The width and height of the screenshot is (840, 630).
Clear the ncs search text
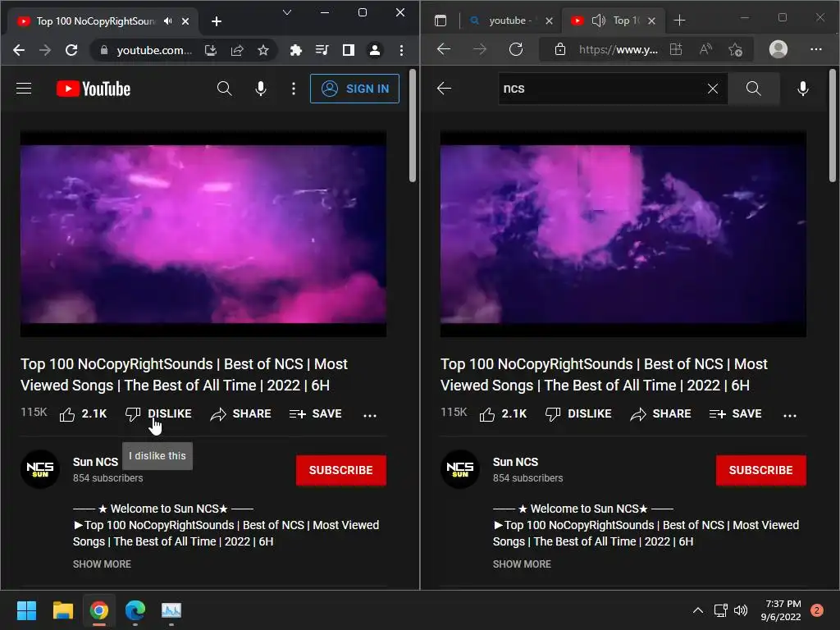click(713, 89)
